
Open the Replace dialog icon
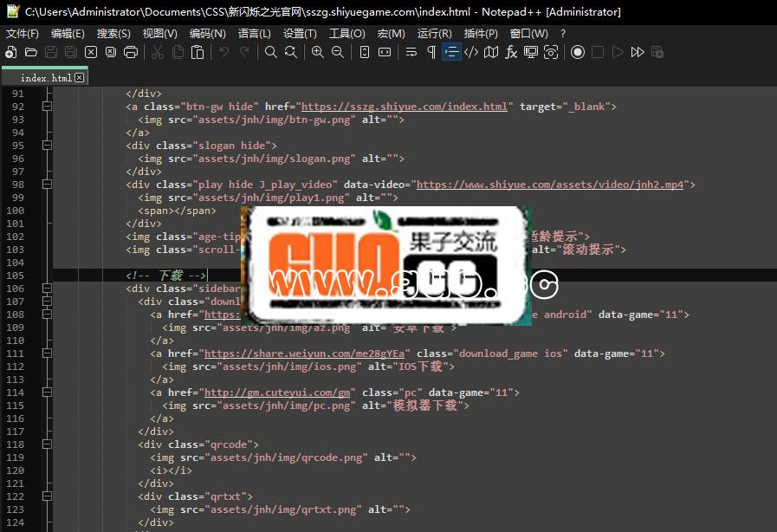pos(291,52)
